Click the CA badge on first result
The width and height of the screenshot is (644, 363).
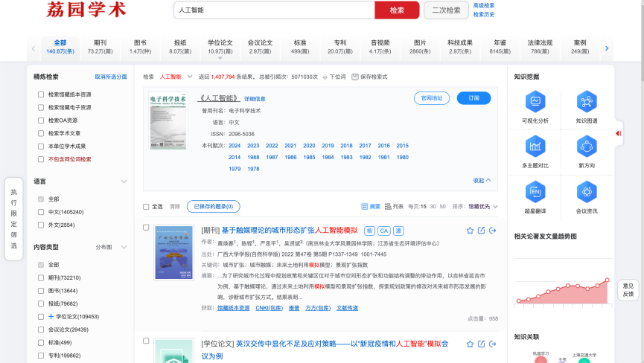click(384, 231)
